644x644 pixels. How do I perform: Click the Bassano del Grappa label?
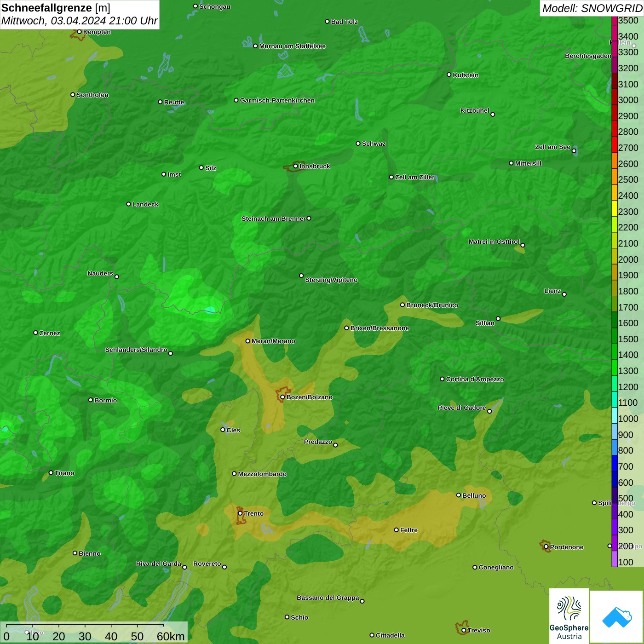pyautogui.click(x=328, y=598)
